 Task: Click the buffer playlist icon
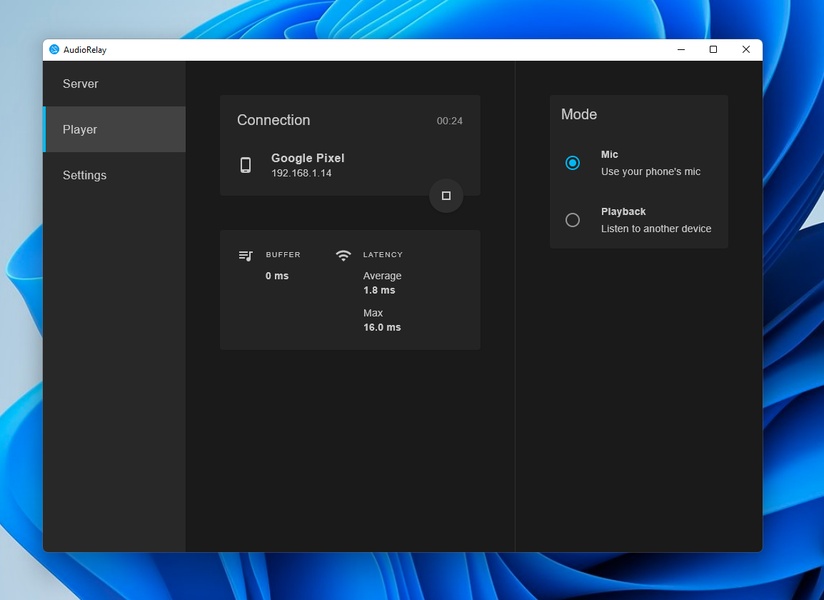[x=246, y=255]
